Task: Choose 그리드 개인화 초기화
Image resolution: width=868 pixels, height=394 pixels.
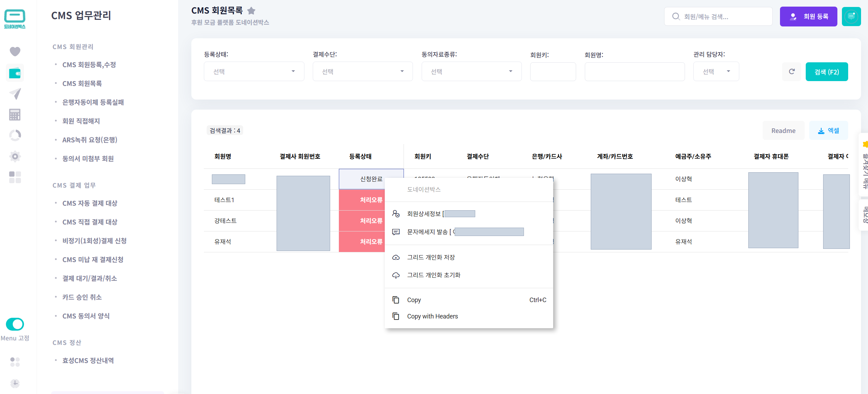Action: (469, 275)
